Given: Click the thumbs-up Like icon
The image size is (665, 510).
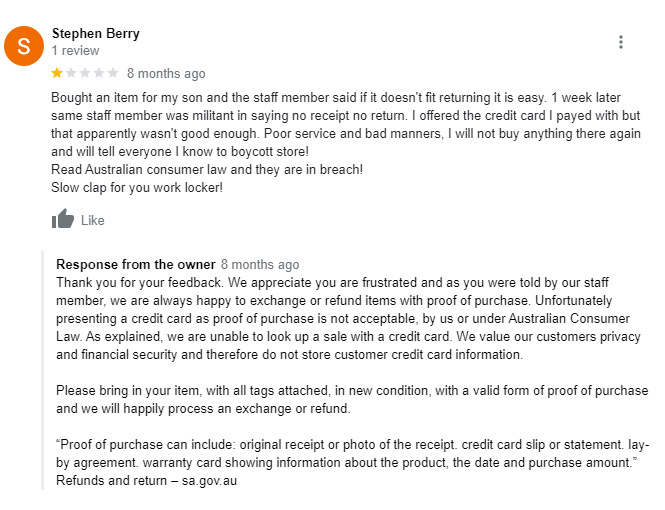Looking at the screenshot, I should click(63, 219).
